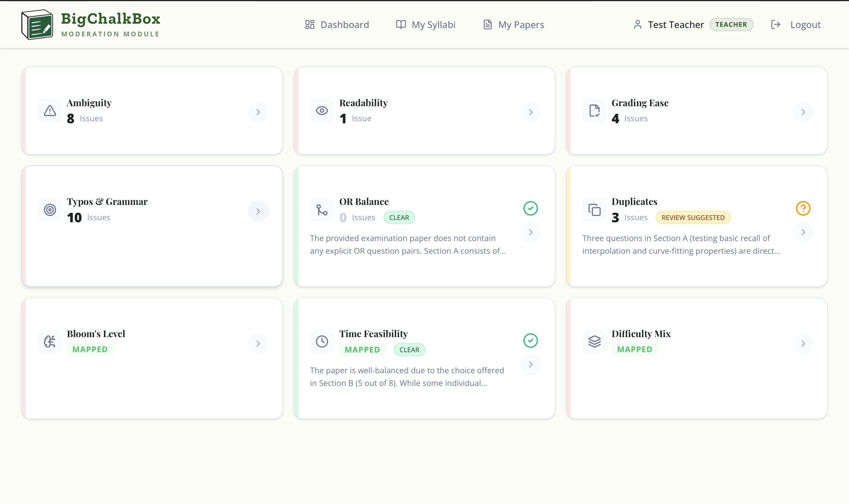
Task: Click the Test Teacher username
Action: pos(675,25)
